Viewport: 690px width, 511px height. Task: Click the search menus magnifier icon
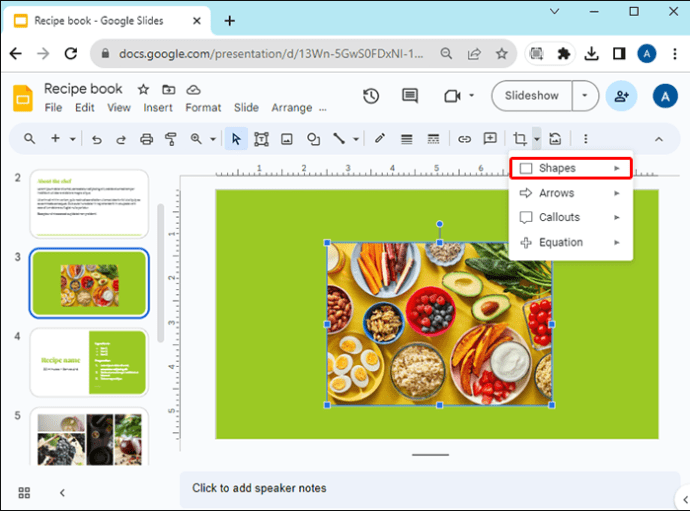[29, 139]
